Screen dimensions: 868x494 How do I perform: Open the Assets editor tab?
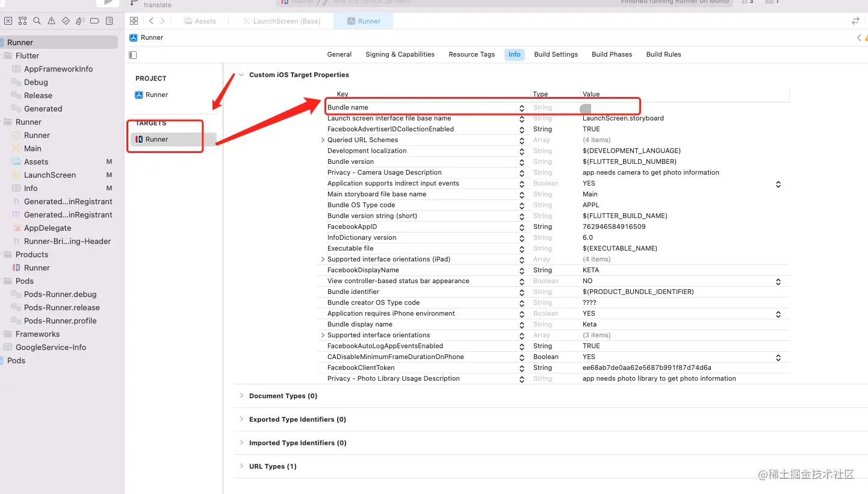200,21
